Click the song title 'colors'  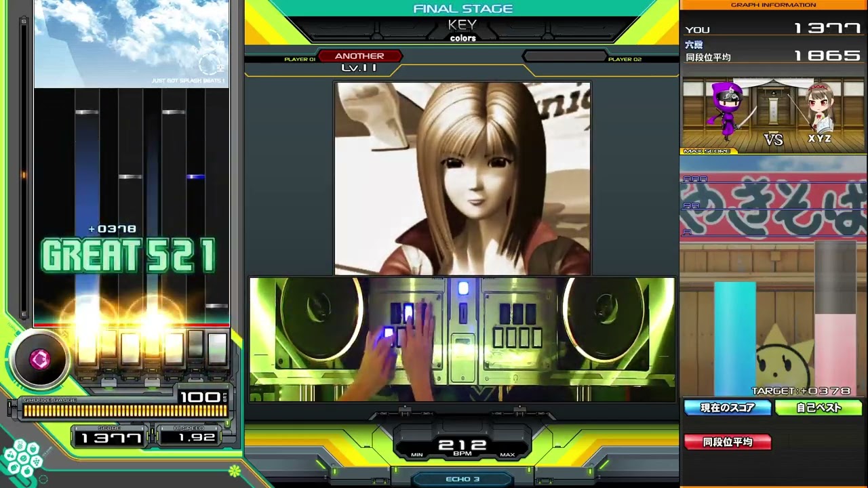pos(463,38)
